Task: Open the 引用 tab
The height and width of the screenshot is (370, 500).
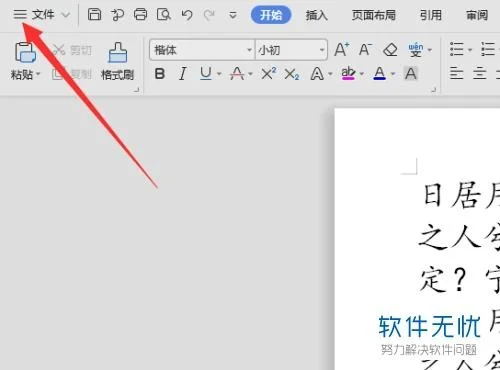Action: click(x=430, y=15)
